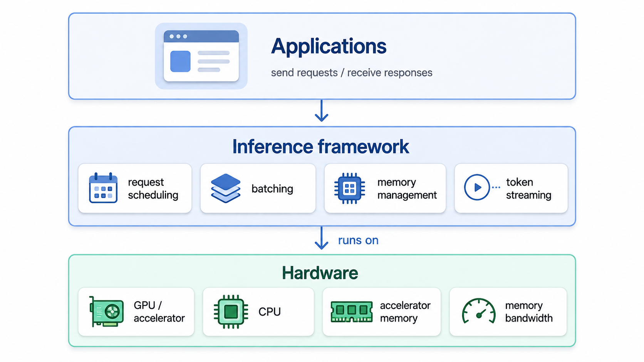Click the Applications browser window icon

(201, 56)
